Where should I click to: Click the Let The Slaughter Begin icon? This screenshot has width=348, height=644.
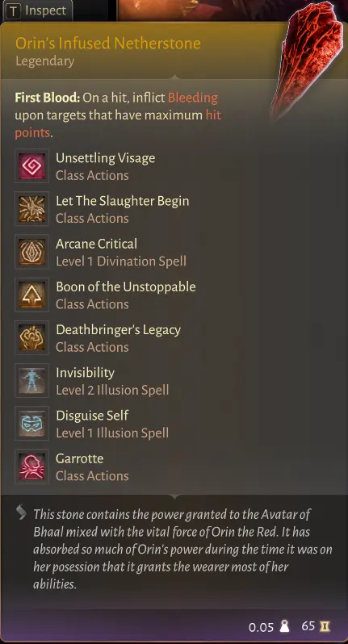pyautogui.click(x=32, y=209)
